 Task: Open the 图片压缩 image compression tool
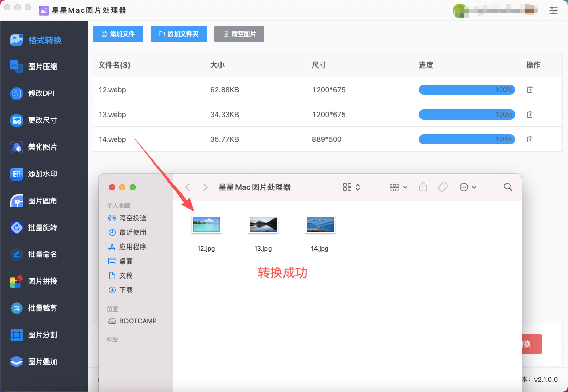42,67
